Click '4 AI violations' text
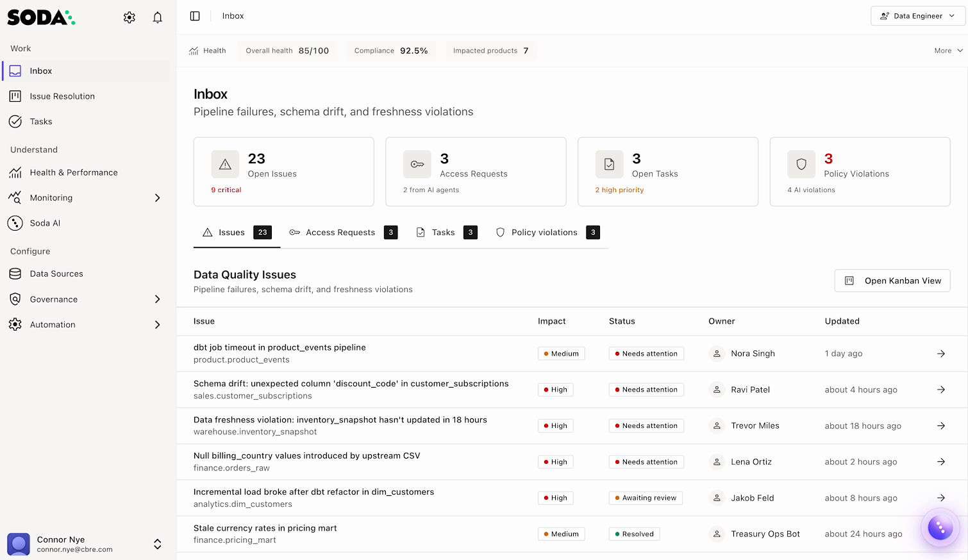This screenshot has width=968, height=560. coord(811,190)
